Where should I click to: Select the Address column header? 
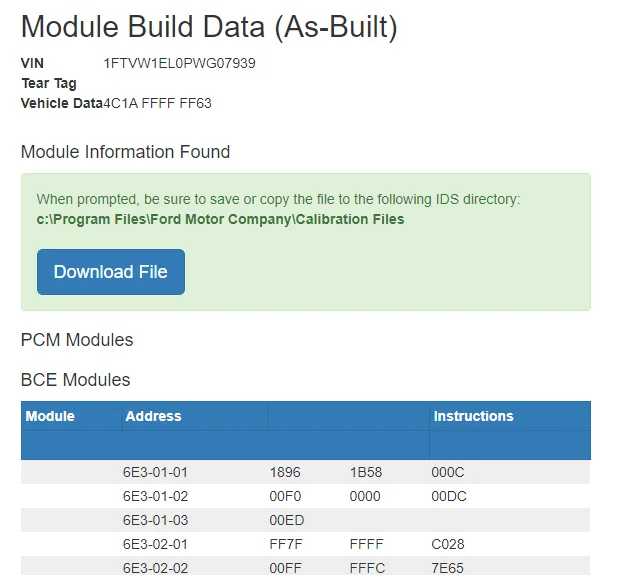point(153,416)
